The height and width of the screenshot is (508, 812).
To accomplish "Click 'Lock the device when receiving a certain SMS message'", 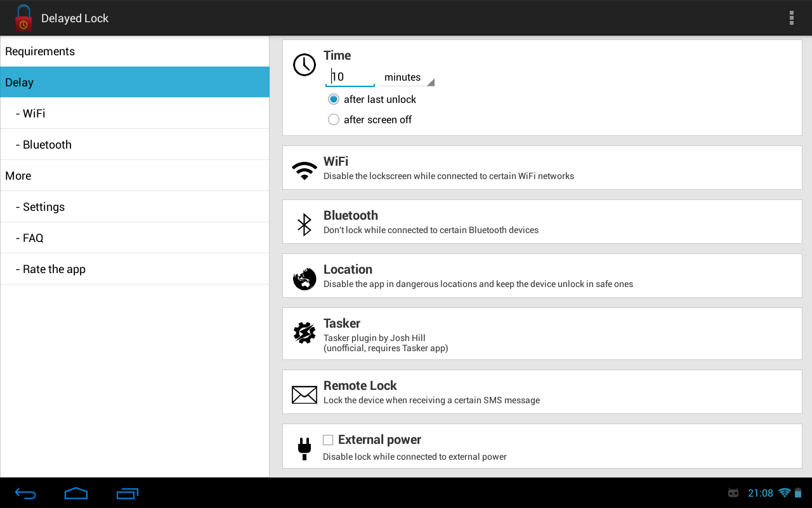I will click(431, 400).
